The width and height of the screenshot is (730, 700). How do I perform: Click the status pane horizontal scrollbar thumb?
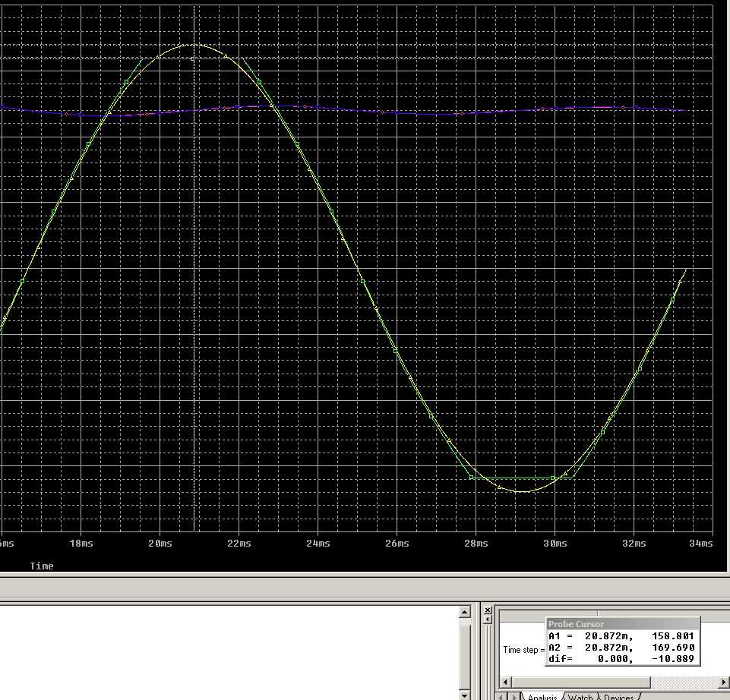pos(580,683)
